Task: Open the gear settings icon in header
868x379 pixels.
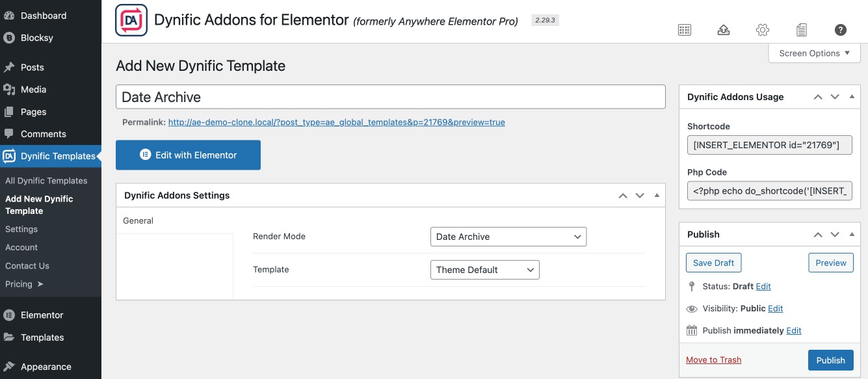Action: point(763,30)
